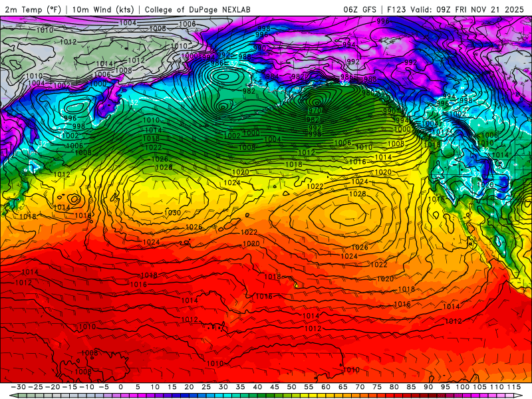This screenshot has height=399, width=532.
Task: Click the -20 value in the temperature legend
Action: (x=53, y=387)
